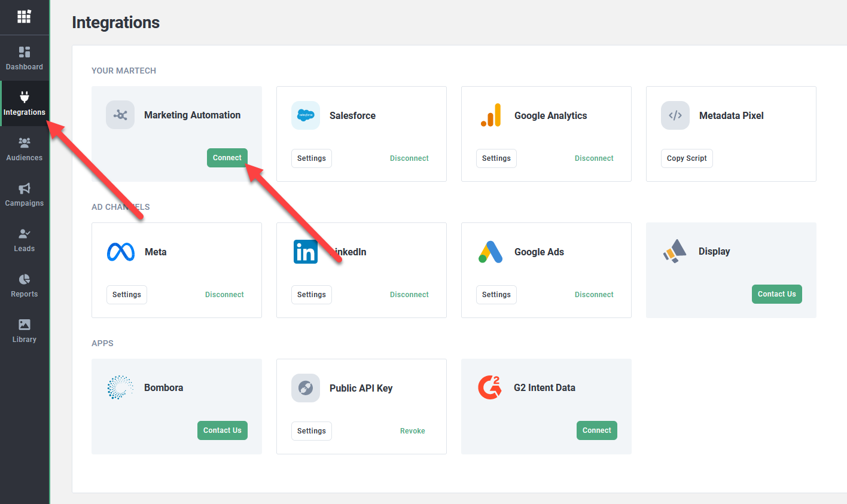Click the Bombora dotted swirl logo
847x504 pixels.
(x=120, y=387)
